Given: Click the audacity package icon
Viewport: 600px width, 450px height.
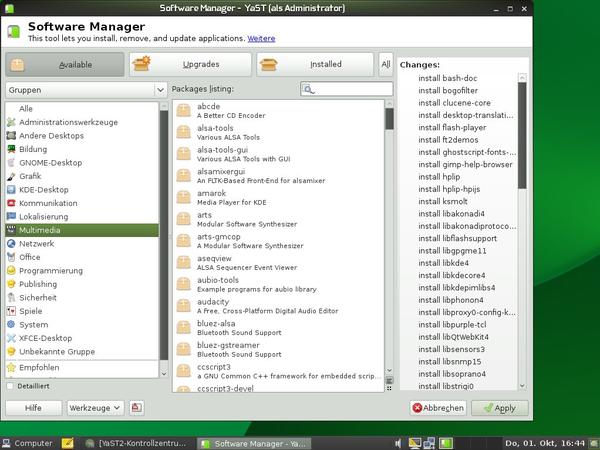Looking at the screenshot, I should coord(184,306).
